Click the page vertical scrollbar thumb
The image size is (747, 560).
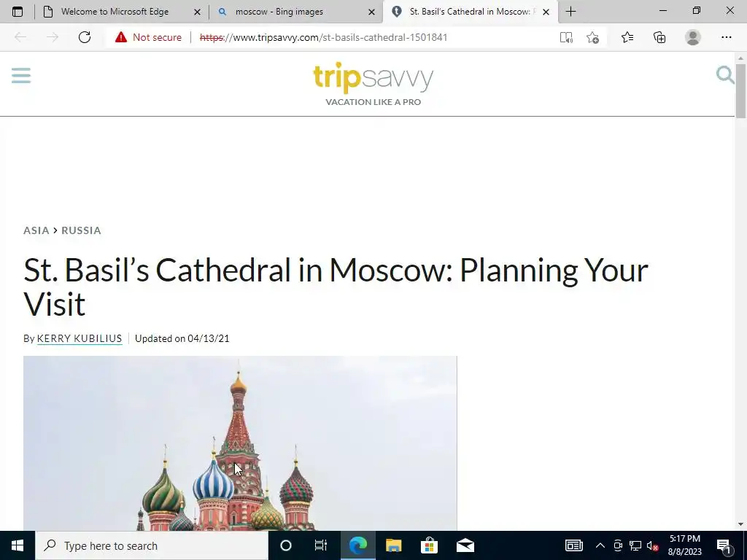pyautogui.click(x=740, y=90)
